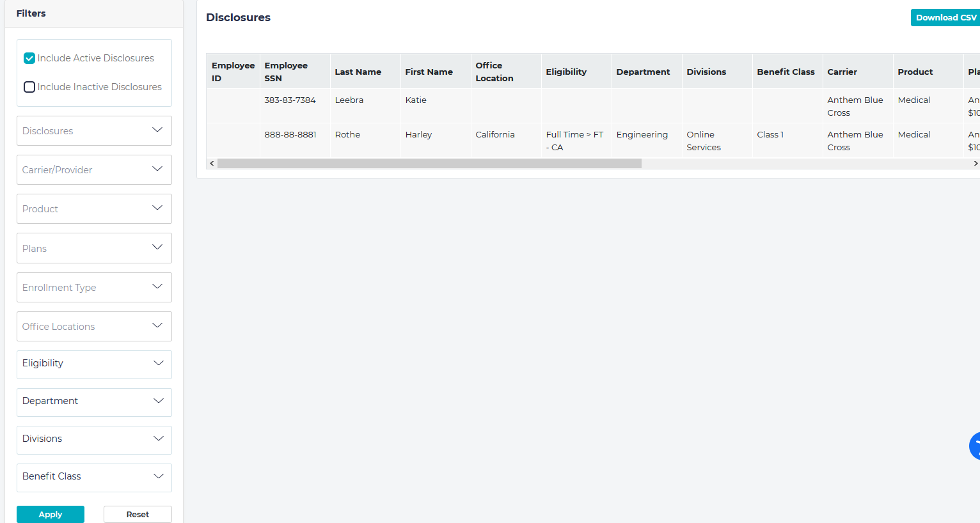Reset all filters

[x=138, y=514]
